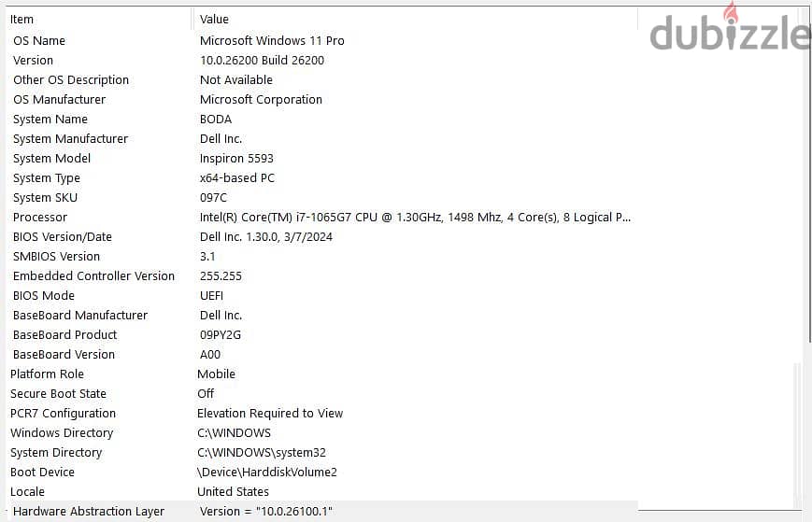Screen dimensions: 812x522
Task: Select value Inspiron 5593
Action: (236, 159)
